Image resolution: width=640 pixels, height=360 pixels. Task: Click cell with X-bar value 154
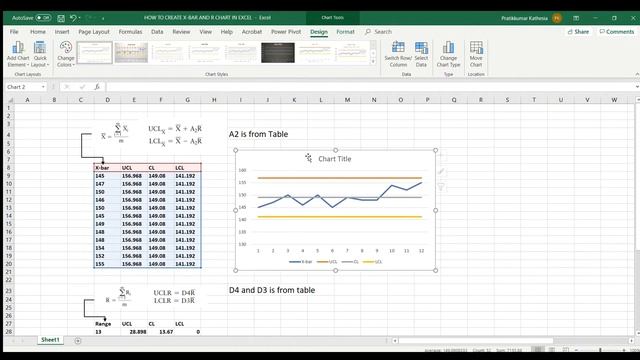107,248
